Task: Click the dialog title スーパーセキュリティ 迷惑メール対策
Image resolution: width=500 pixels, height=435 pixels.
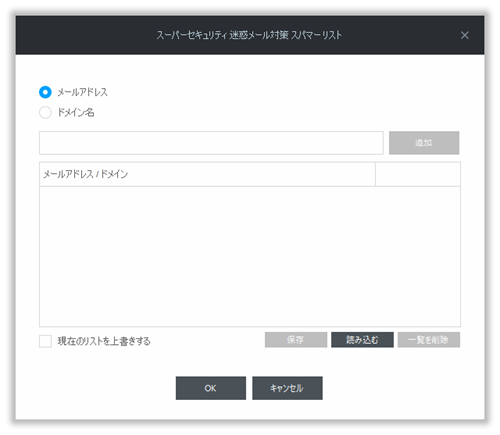Action: (222, 35)
